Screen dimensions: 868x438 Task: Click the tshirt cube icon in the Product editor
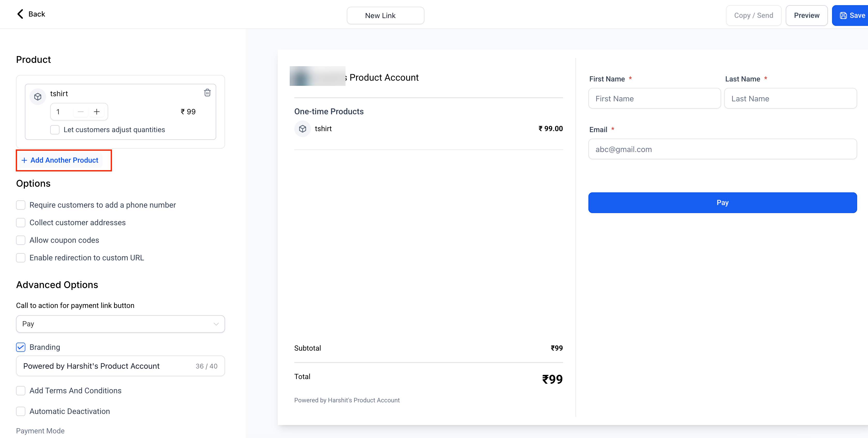tap(38, 97)
